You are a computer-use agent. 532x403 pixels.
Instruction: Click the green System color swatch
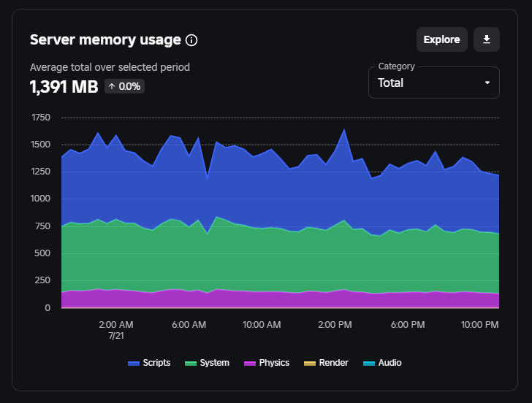click(x=191, y=364)
